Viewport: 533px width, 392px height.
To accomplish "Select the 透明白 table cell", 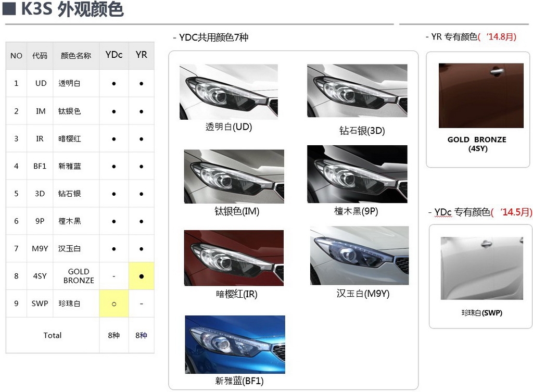I will point(76,83).
